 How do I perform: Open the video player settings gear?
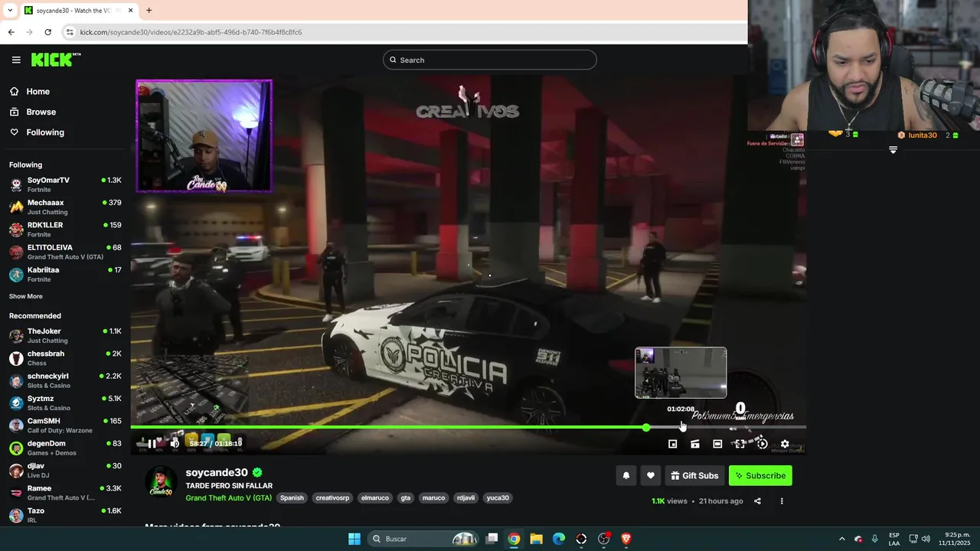[785, 444]
